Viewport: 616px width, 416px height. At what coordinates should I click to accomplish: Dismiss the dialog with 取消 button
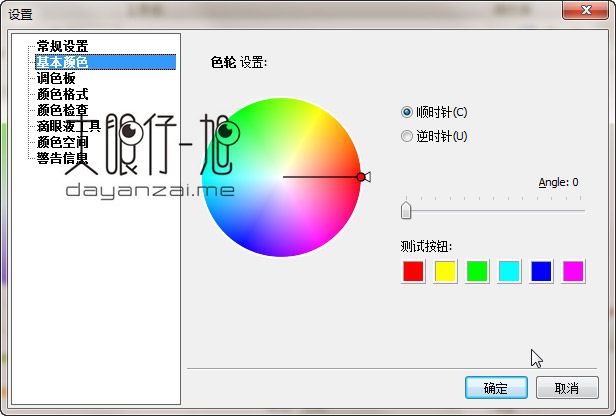(x=567, y=388)
